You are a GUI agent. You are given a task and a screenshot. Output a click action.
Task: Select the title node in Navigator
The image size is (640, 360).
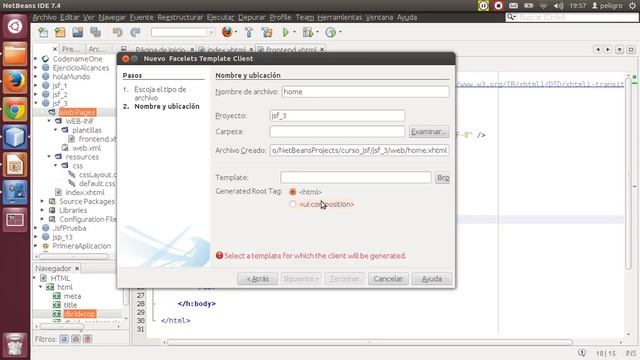tap(70, 305)
